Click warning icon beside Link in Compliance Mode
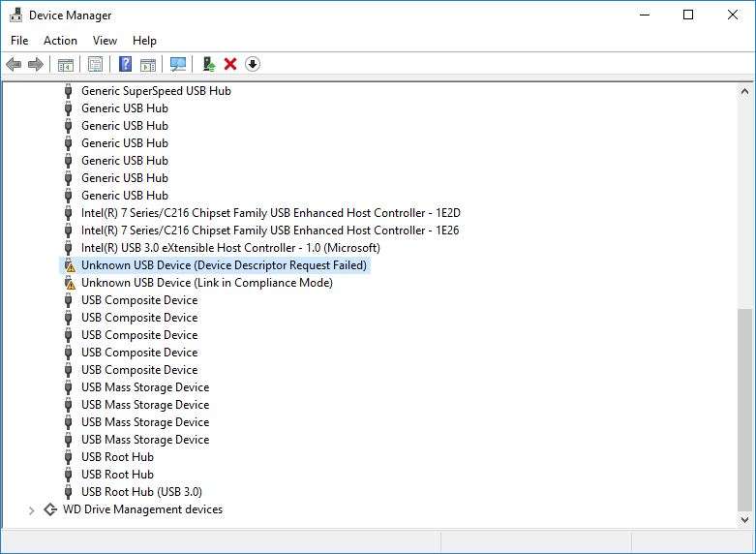 pyautogui.click(x=70, y=283)
